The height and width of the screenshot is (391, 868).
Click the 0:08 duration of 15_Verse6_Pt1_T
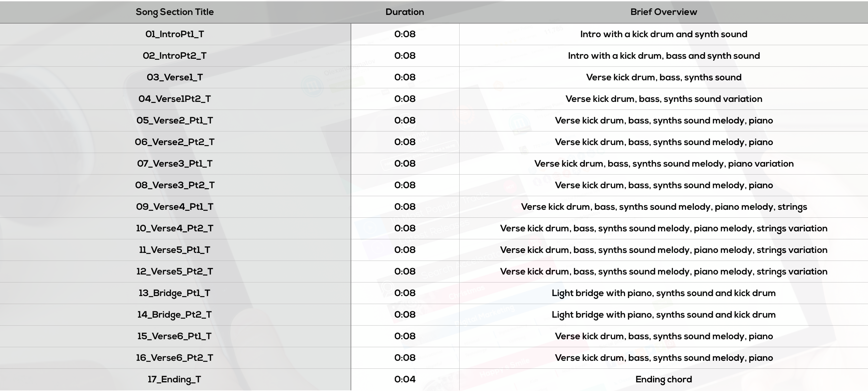(x=405, y=336)
